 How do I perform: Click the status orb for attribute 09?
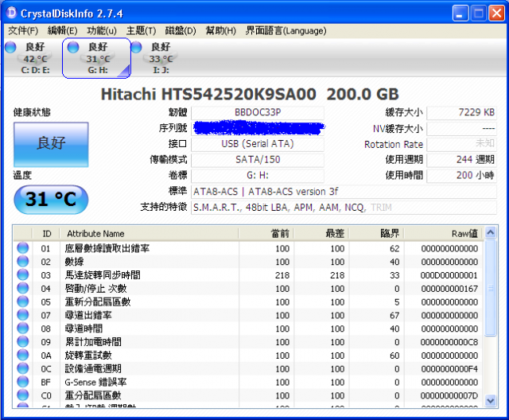(x=23, y=342)
